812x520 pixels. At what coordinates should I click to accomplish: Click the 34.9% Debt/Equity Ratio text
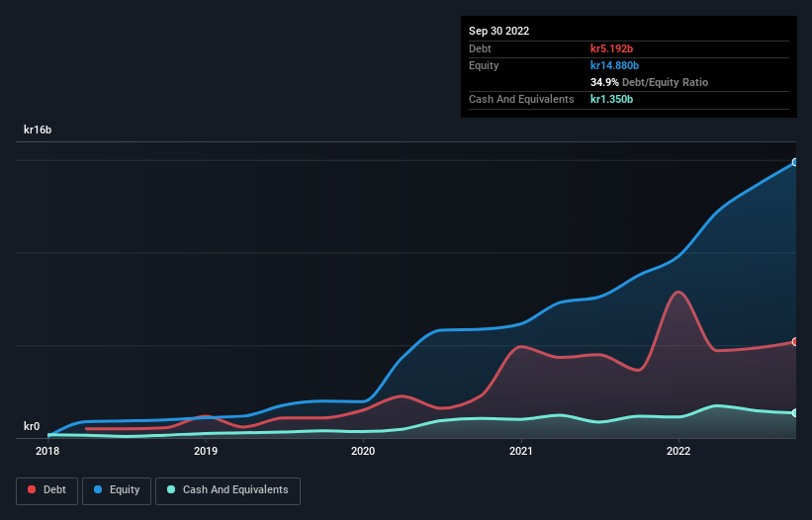click(x=649, y=82)
